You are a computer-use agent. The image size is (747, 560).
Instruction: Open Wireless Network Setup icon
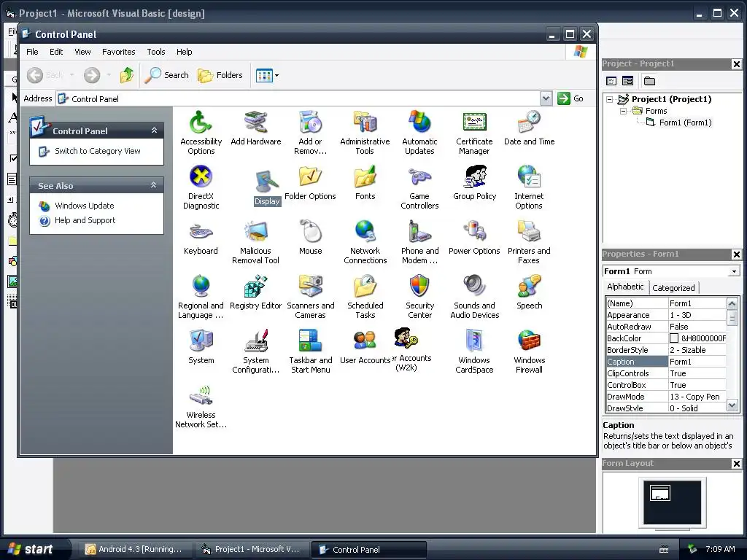tap(201, 405)
